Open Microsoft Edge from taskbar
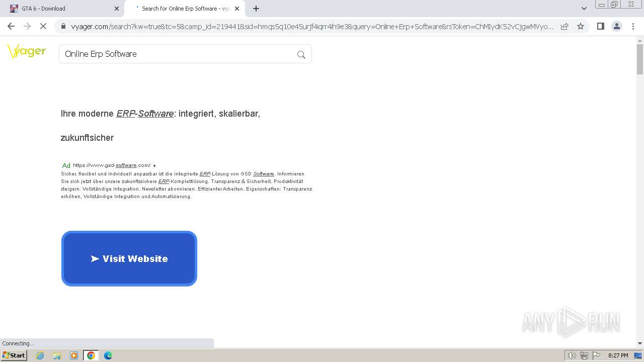Screen dimensions: 644x362 pos(108,355)
